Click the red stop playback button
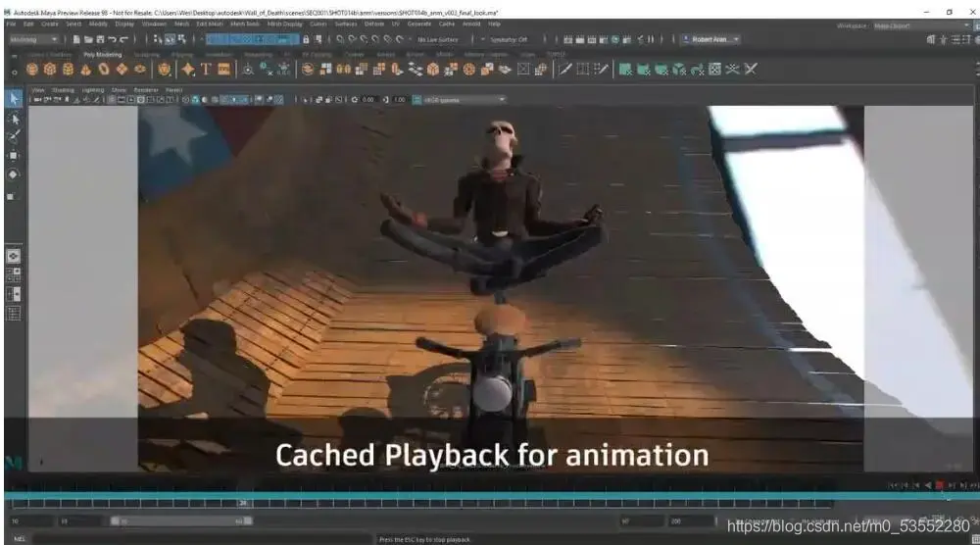The image size is (980, 545). [x=939, y=485]
